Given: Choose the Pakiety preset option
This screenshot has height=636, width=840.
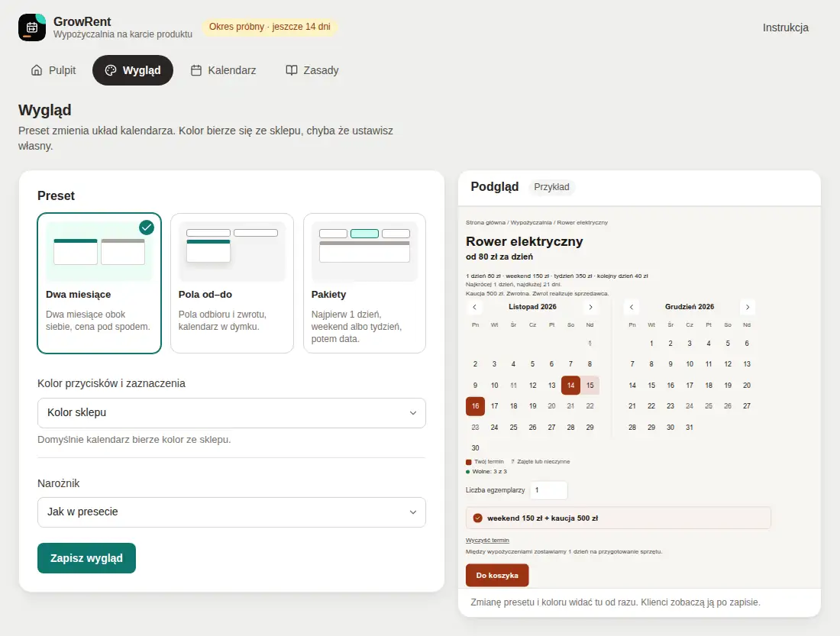Looking at the screenshot, I should [x=364, y=283].
